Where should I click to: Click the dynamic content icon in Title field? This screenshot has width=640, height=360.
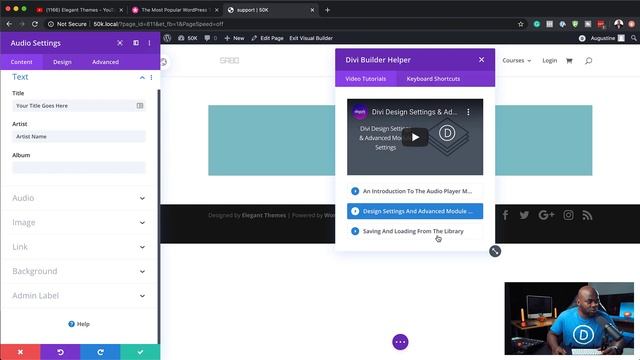coord(140,106)
